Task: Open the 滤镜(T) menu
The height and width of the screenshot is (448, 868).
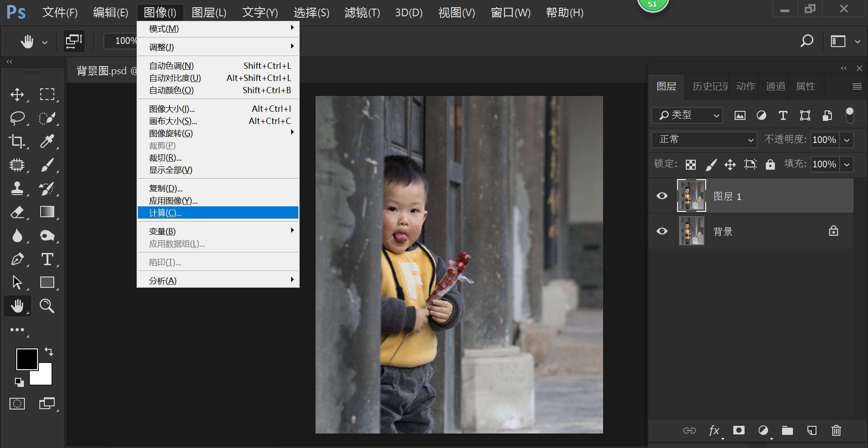Action: coord(362,13)
